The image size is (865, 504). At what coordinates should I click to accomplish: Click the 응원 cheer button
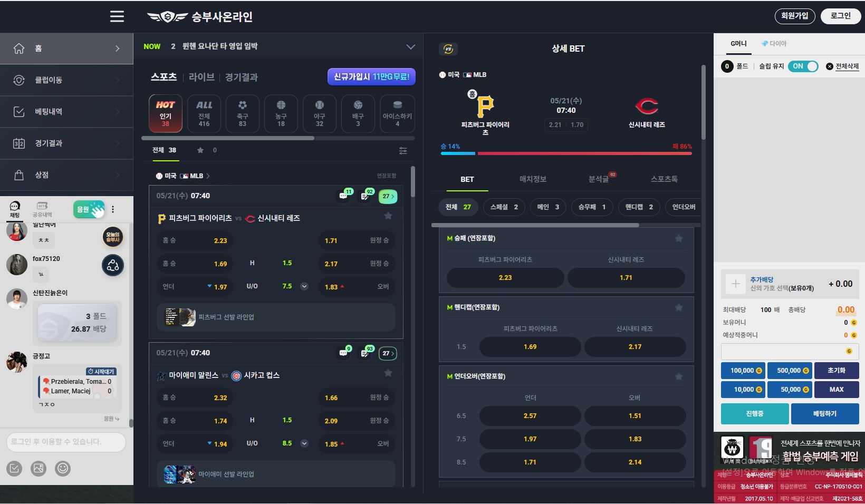[89, 209]
